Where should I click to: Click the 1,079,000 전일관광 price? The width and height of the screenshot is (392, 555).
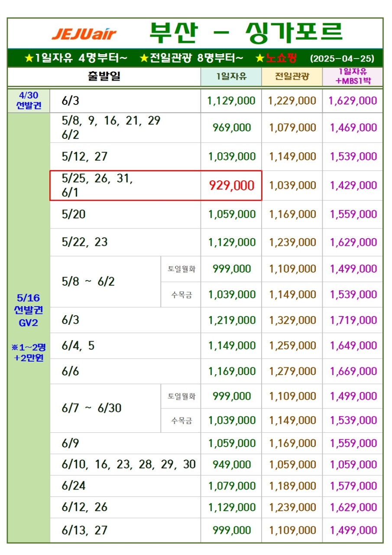292,128
